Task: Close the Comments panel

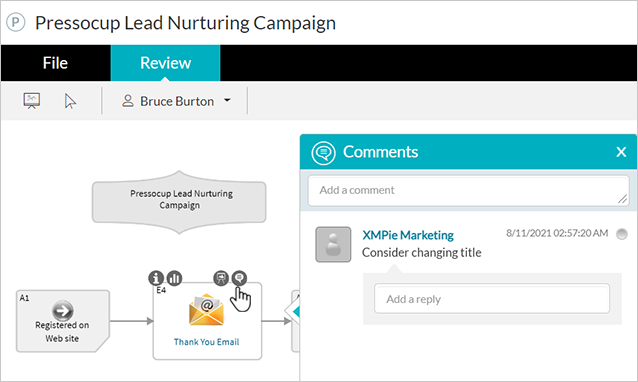Action: [621, 152]
